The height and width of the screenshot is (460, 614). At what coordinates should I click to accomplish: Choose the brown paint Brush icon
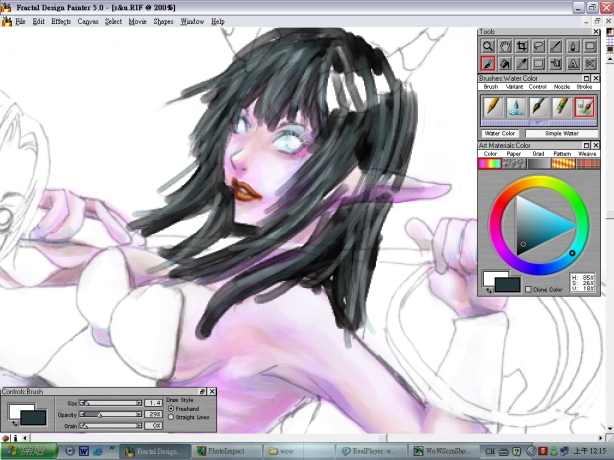(538, 107)
